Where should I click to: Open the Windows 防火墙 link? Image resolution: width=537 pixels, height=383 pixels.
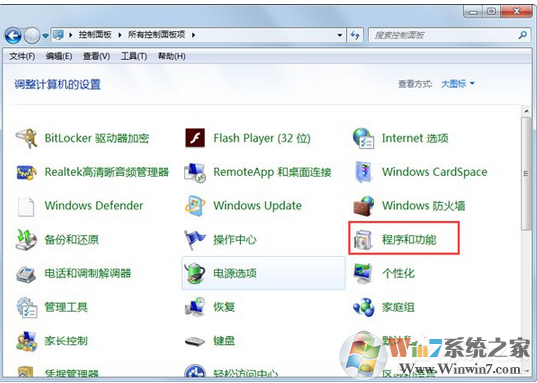tap(424, 206)
